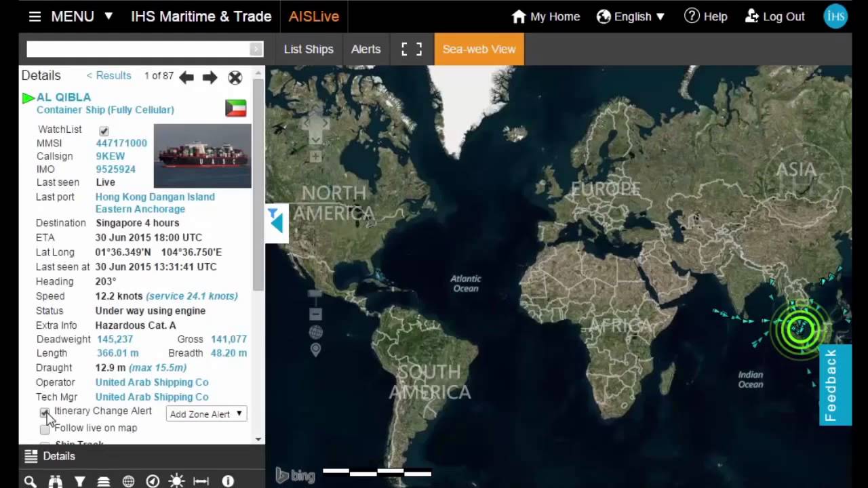
Task: Click the map location pin button
Action: (x=315, y=350)
